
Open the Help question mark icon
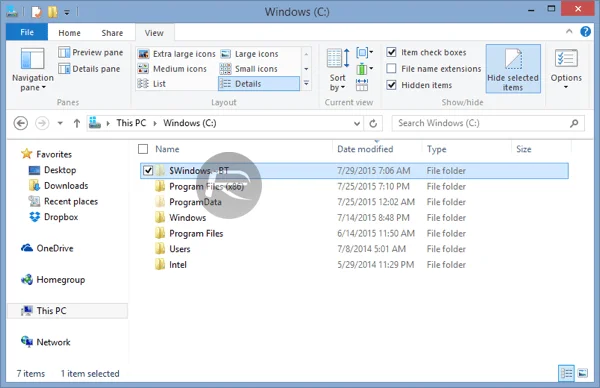coord(585,31)
